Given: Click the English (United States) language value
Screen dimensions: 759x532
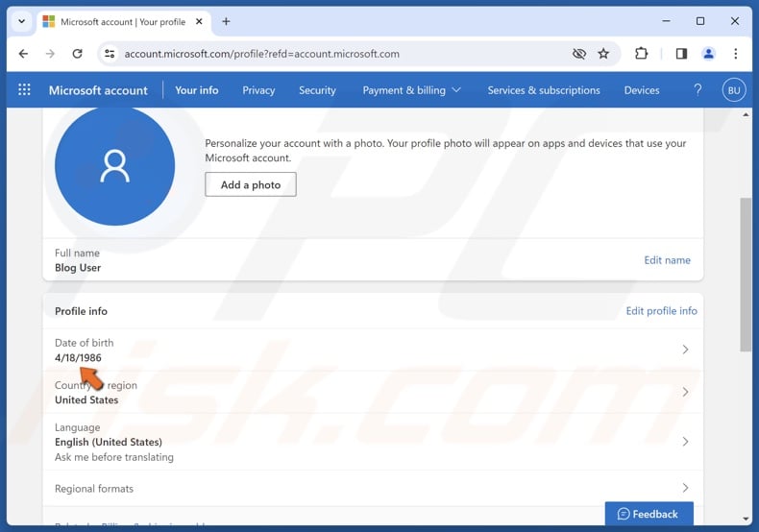Looking at the screenshot, I should pyautogui.click(x=109, y=442).
